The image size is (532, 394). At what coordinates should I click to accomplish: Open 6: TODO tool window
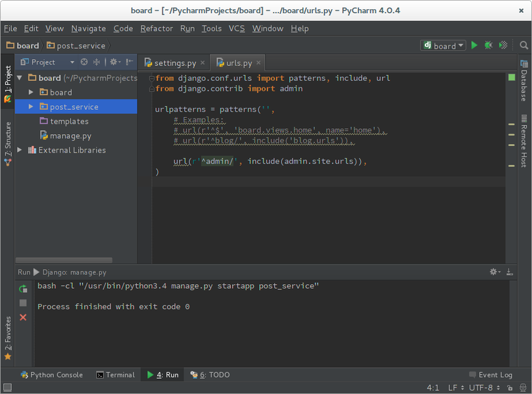210,375
